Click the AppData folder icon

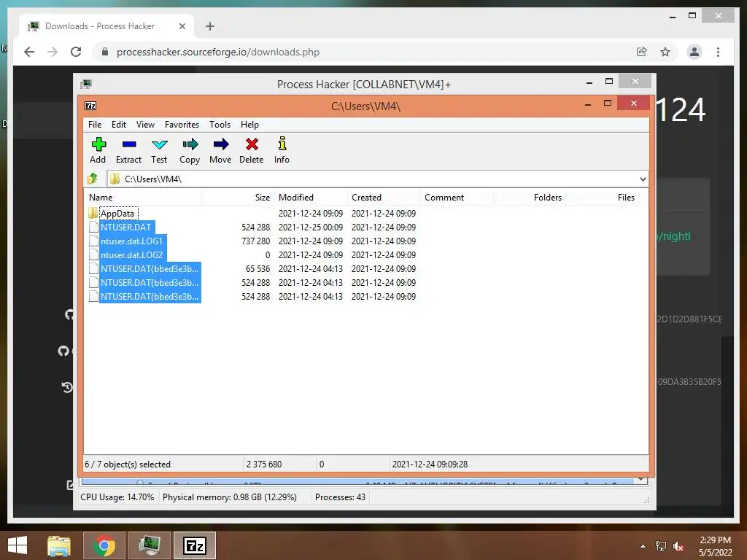click(93, 213)
